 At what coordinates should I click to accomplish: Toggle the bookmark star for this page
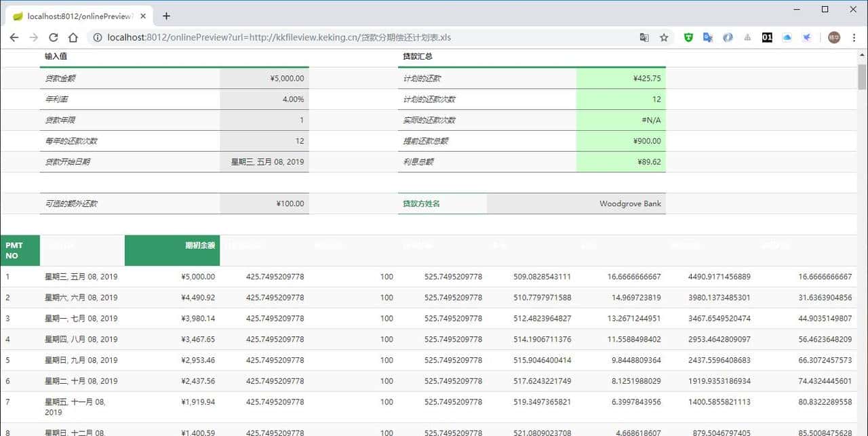663,37
